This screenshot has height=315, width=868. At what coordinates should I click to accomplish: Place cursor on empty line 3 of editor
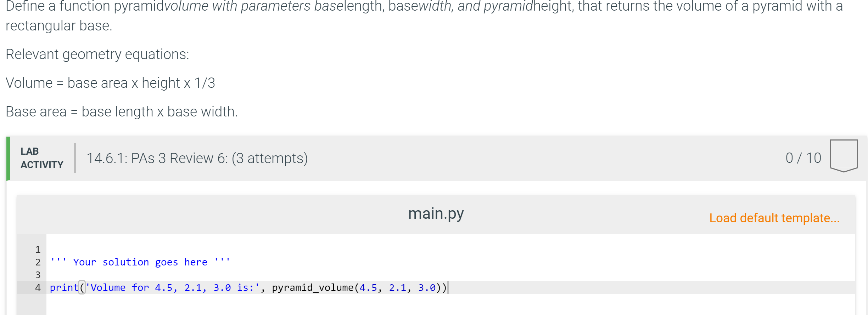(x=450, y=275)
